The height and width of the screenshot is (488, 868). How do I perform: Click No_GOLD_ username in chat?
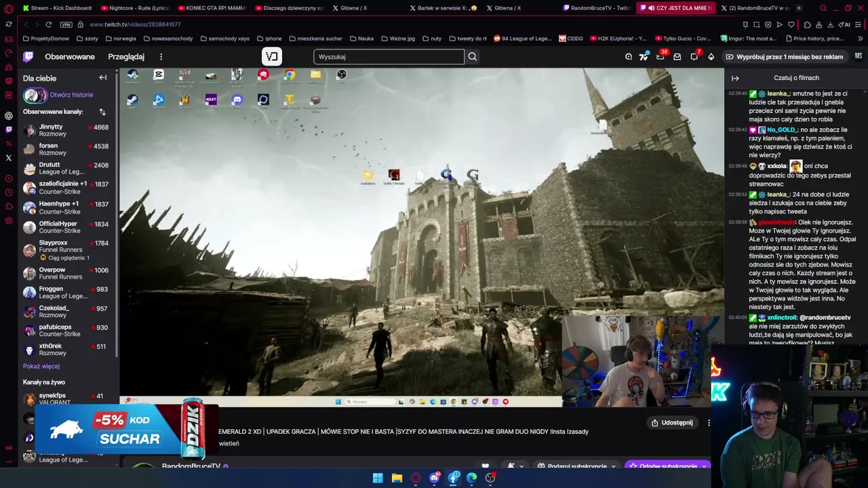(x=782, y=130)
